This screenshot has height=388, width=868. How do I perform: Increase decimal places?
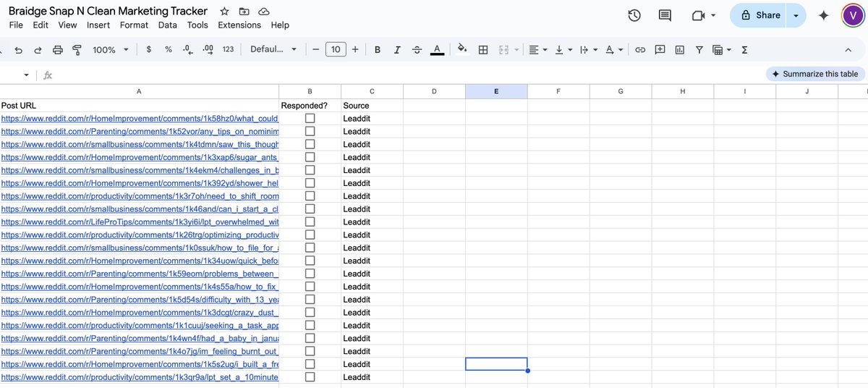point(208,50)
